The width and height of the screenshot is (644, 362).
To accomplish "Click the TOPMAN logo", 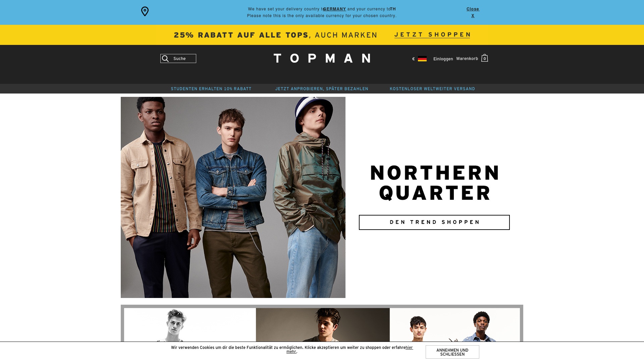I will 322,58.
